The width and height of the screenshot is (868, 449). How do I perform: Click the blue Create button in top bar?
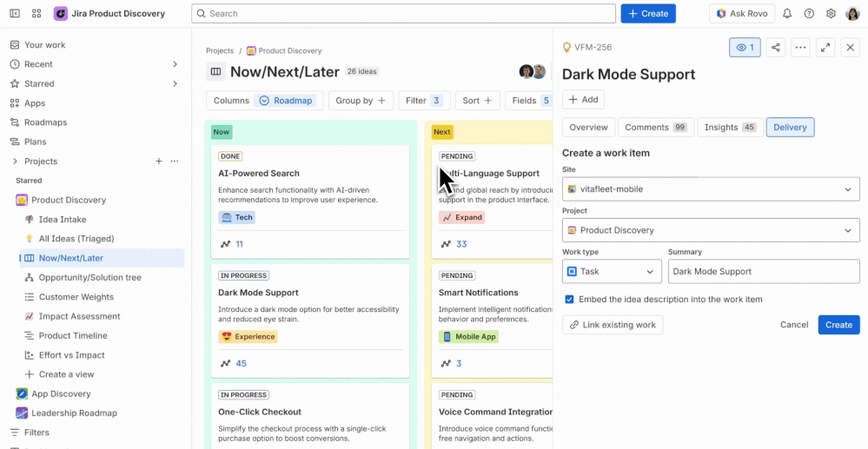(x=648, y=13)
